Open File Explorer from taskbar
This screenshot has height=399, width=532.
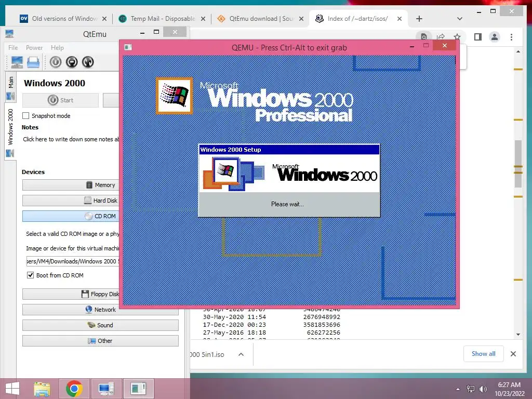tap(42, 389)
